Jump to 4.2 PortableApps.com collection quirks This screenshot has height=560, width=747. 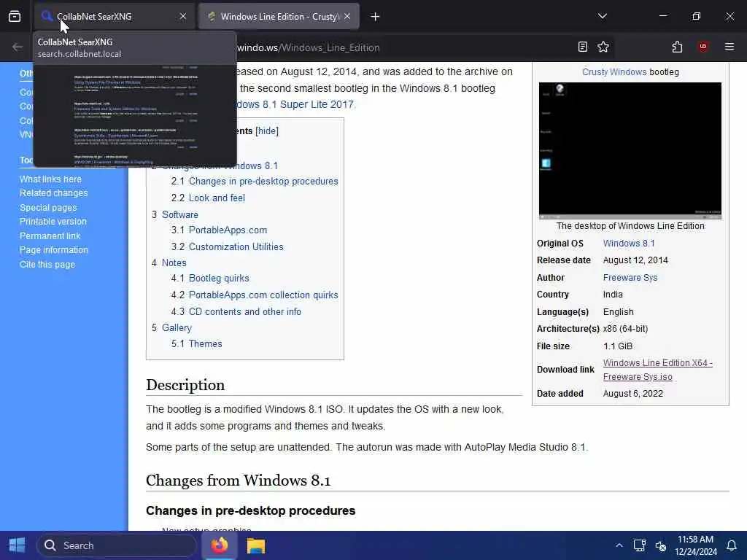255,295
